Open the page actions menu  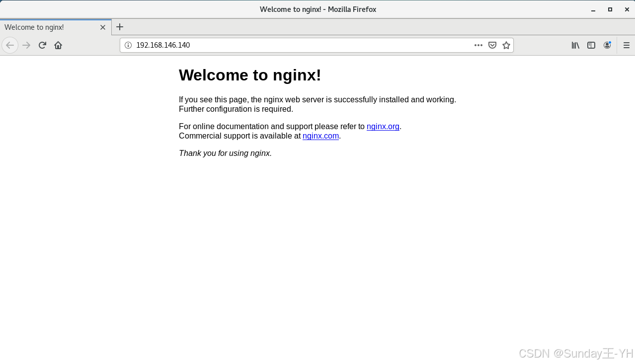[478, 45]
